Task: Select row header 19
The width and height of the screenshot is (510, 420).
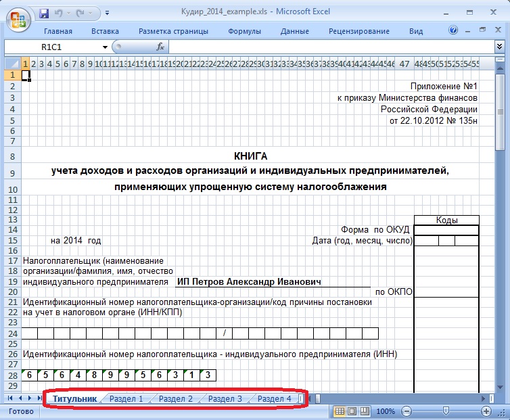Action: (13, 282)
